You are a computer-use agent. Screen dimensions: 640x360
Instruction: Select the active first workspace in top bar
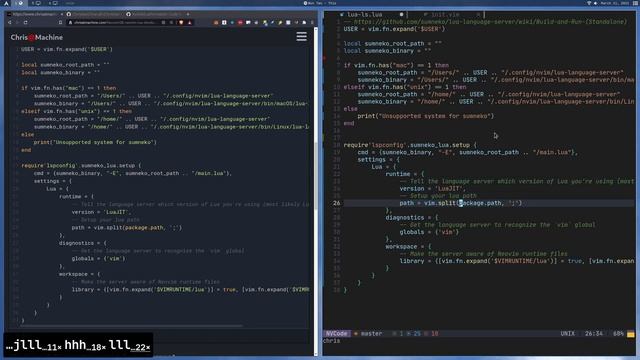tap(19, 3)
